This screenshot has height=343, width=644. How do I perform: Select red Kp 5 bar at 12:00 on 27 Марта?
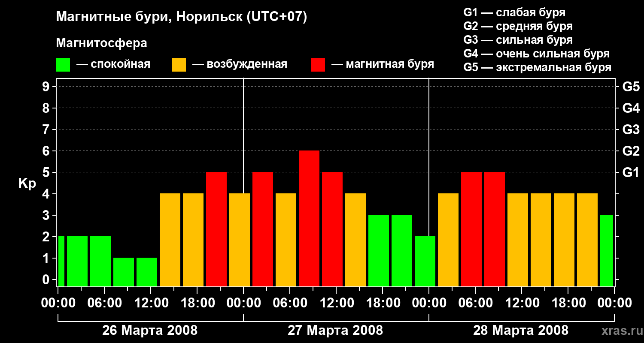(x=332, y=229)
